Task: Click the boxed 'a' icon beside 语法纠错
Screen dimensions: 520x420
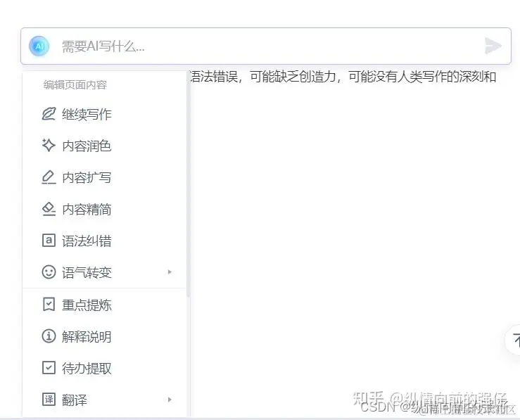Action: click(49, 241)
